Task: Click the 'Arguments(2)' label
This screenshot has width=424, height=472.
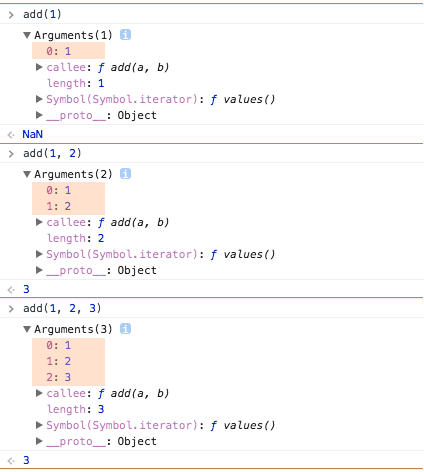Action: pos(73,174)
